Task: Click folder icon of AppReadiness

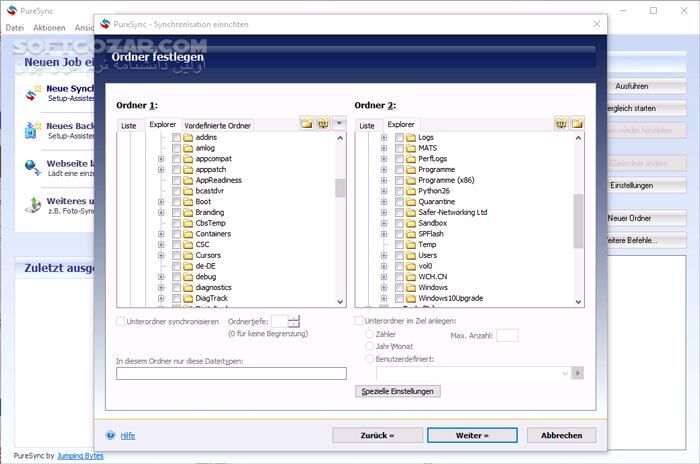Action: tap(188, 180)
